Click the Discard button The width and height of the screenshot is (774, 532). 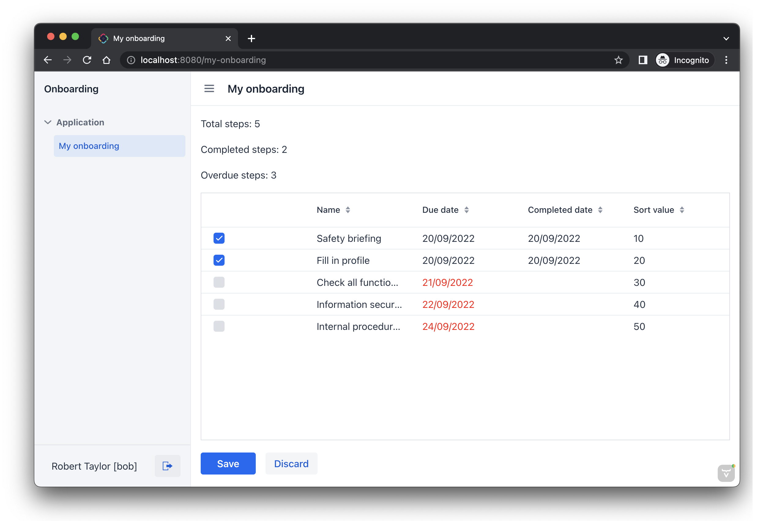[x=291, y=463]
